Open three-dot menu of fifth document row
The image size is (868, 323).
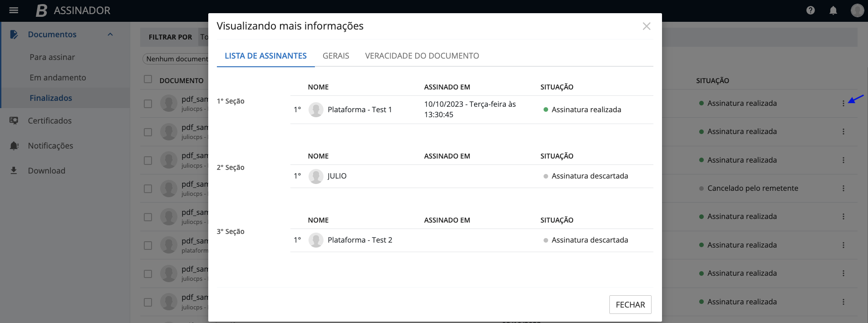(843, 217)
